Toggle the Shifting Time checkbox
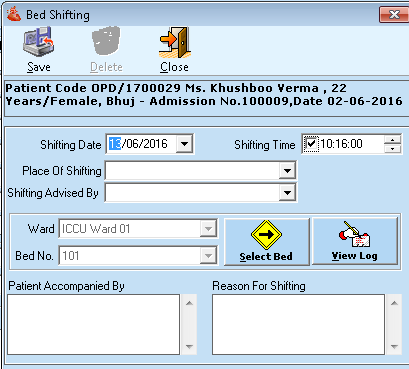This screenshot has height=369, width=409. pyautogui.click(x=311, y=144)
